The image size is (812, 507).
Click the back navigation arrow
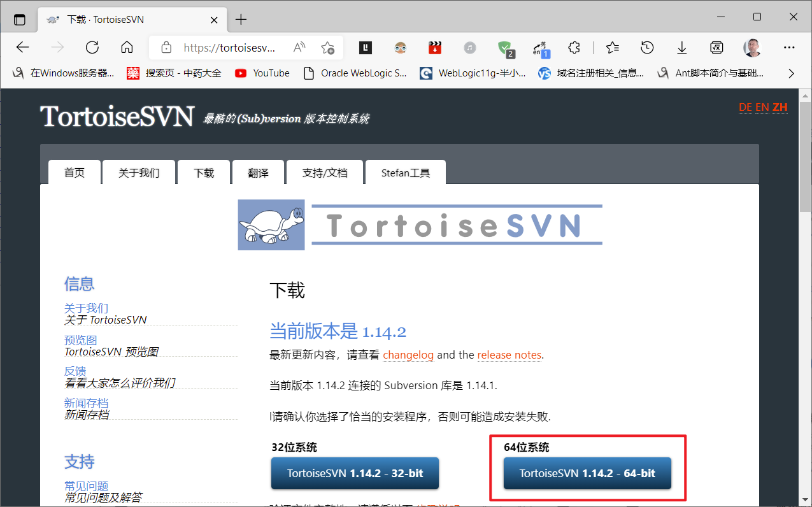point(22,47)
